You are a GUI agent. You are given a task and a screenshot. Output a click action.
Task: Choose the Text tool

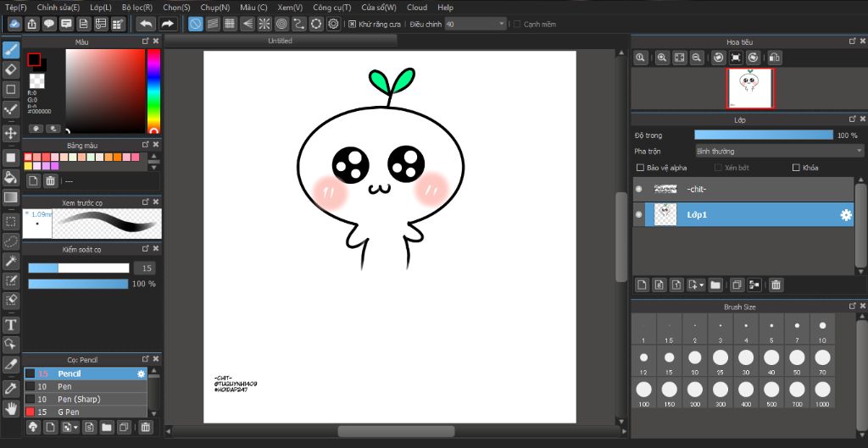[11, 325]
